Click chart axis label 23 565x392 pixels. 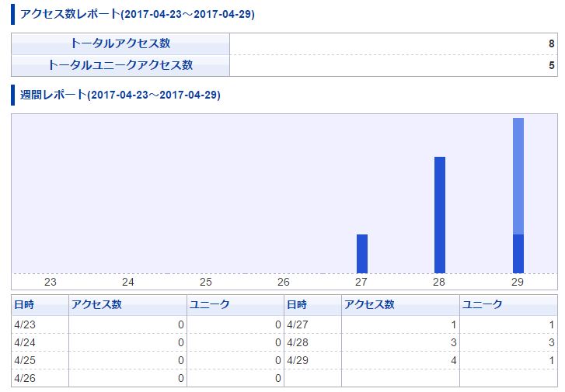[x=50, y=282]
